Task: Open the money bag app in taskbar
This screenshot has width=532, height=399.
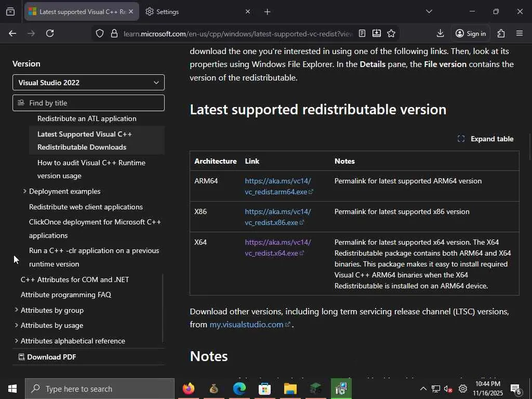Action: pyautogui.click(x=214, y=389)
